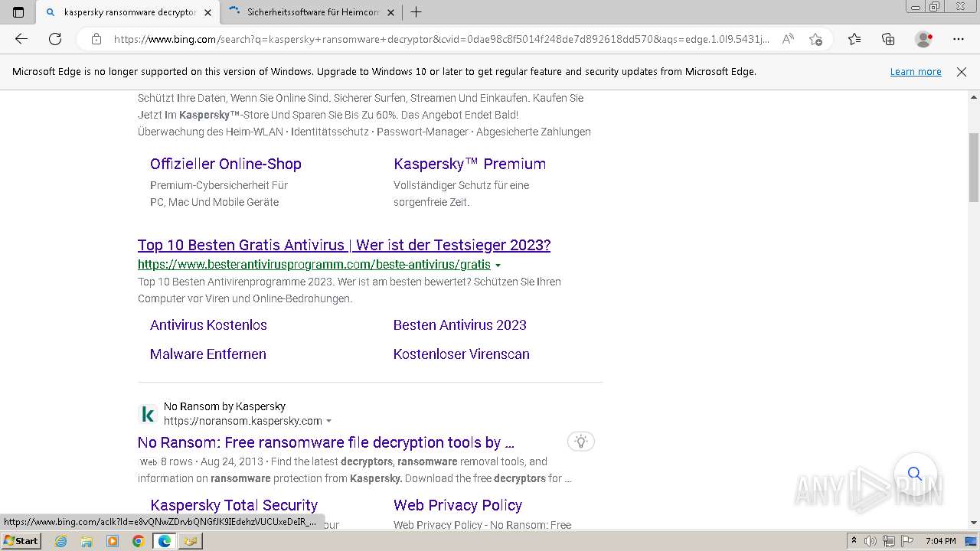Open Top 10 Besten Gratis Antivirus result
980x551 pixels.
coord(344,245)
